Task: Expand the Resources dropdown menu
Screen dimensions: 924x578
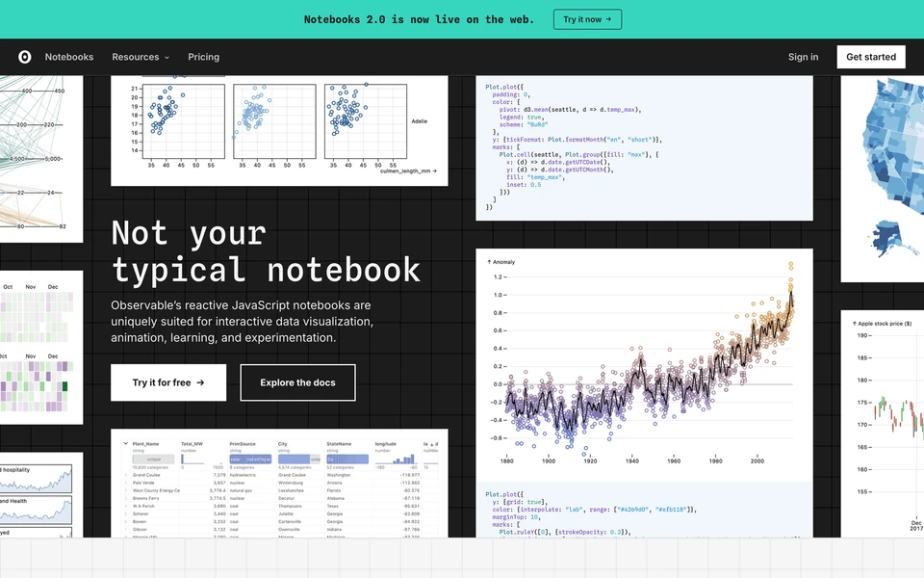Action: (141, 57)
